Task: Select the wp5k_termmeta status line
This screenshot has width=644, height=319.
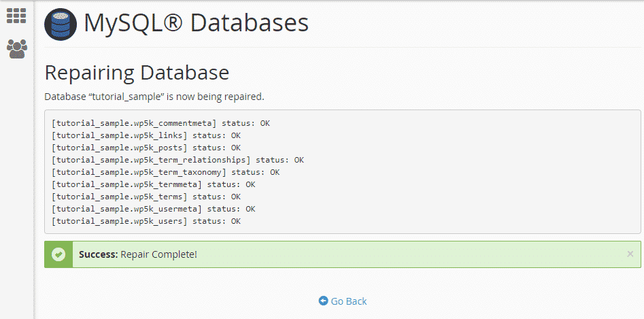Action: (154, 184)
